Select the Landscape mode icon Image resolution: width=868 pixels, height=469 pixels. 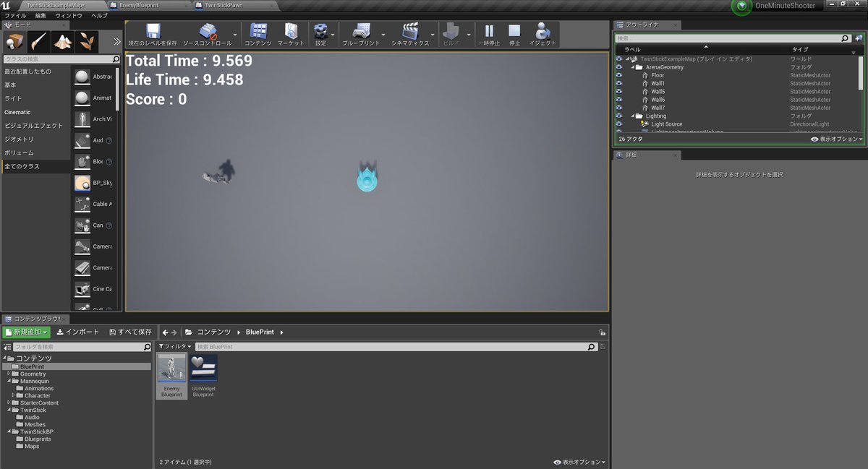62,41
